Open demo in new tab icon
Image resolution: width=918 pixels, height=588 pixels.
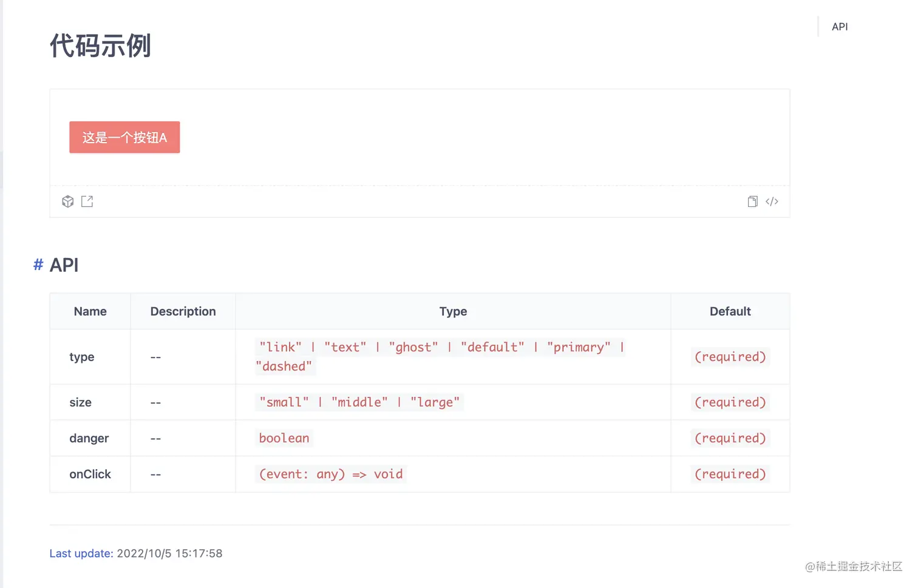[x=87, y=201]
